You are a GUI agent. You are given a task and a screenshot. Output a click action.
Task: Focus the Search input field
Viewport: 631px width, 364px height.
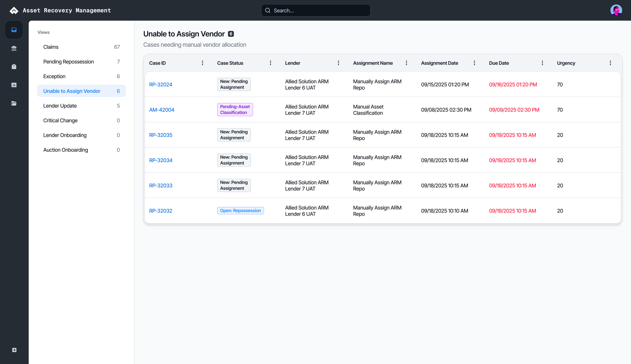click(x=316, y=10)
